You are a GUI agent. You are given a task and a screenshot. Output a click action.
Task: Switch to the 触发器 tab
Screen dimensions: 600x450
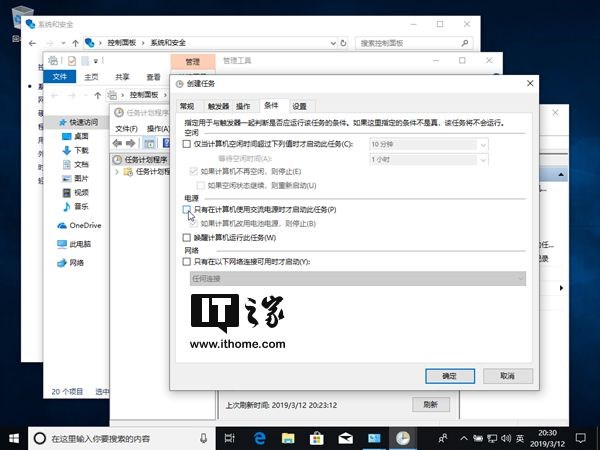[x=218, y=106]
